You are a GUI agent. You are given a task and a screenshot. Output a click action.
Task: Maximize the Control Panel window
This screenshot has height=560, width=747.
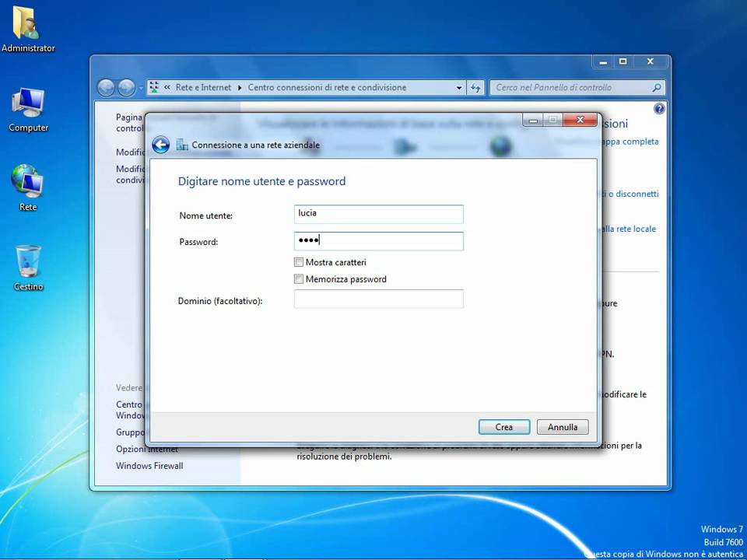click(x=622, y=62)
